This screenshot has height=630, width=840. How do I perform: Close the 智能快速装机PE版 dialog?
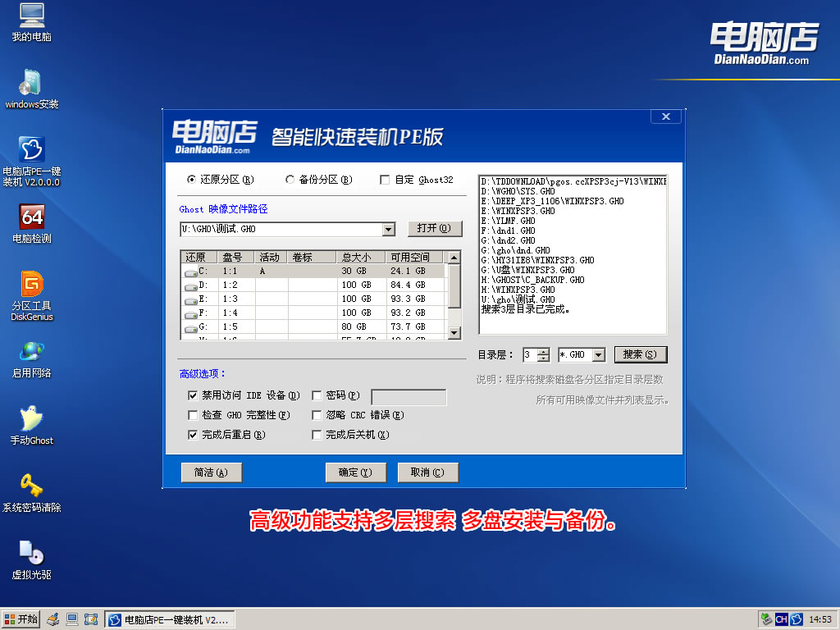(666, 116)
